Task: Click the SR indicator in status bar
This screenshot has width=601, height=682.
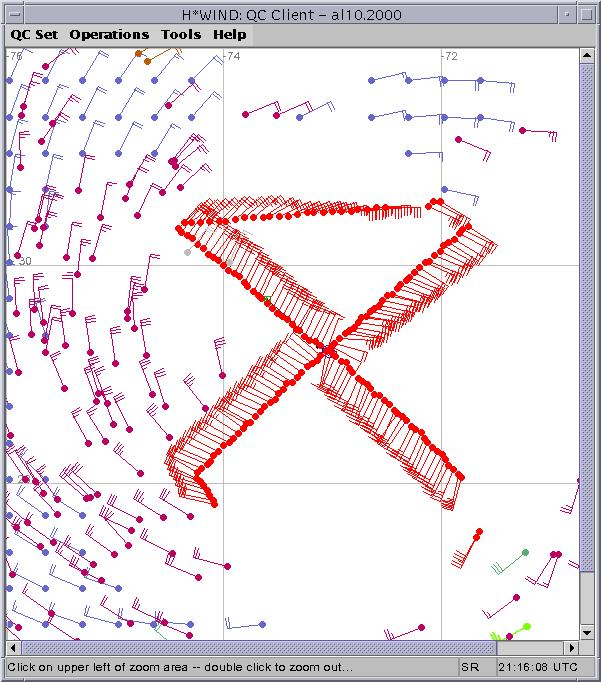Action: [x=469, y=667]
